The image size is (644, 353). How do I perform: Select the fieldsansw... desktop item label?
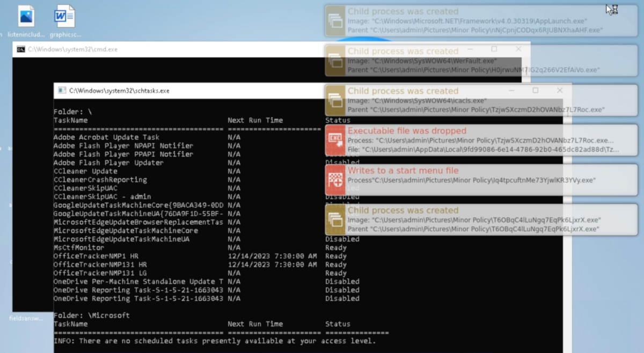[25, 318]
